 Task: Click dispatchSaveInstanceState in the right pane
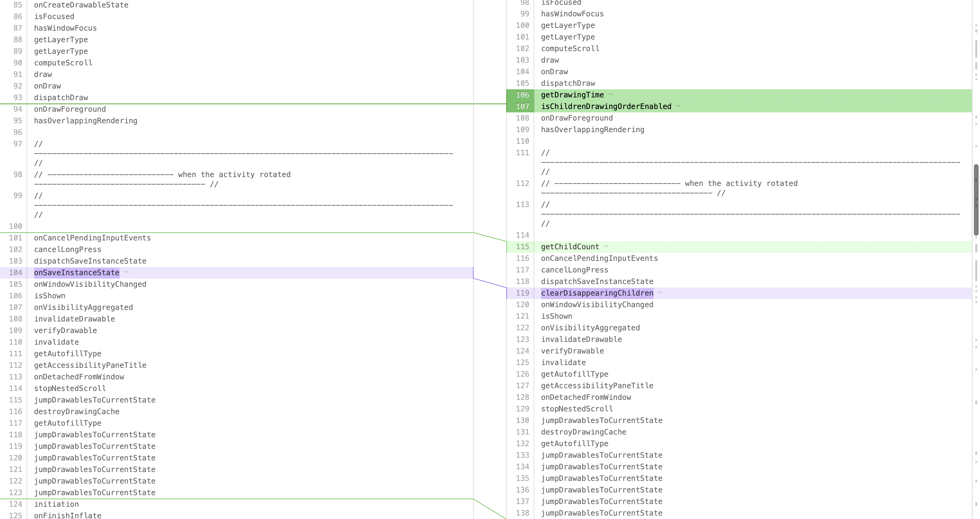click(x=597, y=282)
